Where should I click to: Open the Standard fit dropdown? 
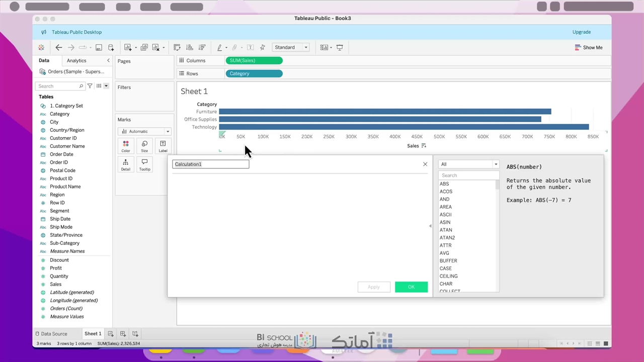(x=291, y=47)
